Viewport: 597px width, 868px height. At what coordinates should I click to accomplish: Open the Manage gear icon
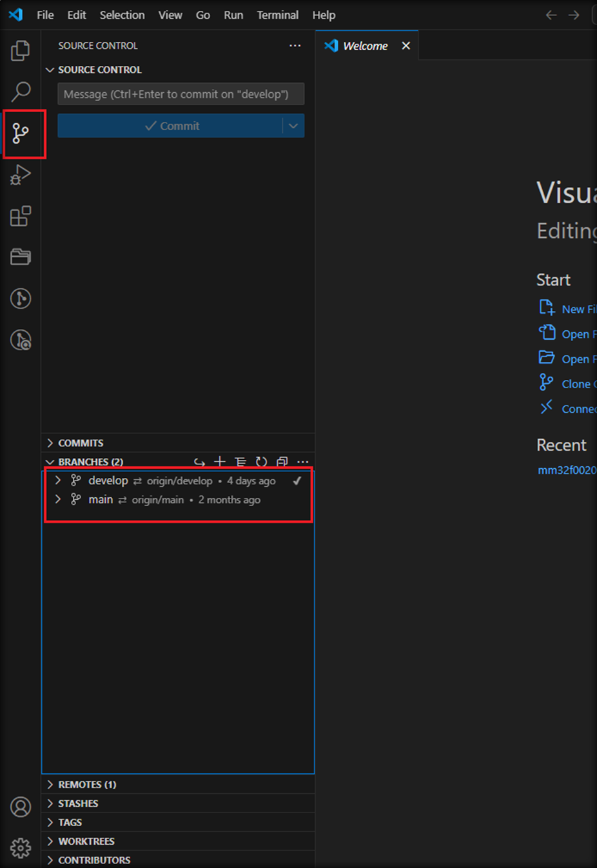tap(21, 847)
